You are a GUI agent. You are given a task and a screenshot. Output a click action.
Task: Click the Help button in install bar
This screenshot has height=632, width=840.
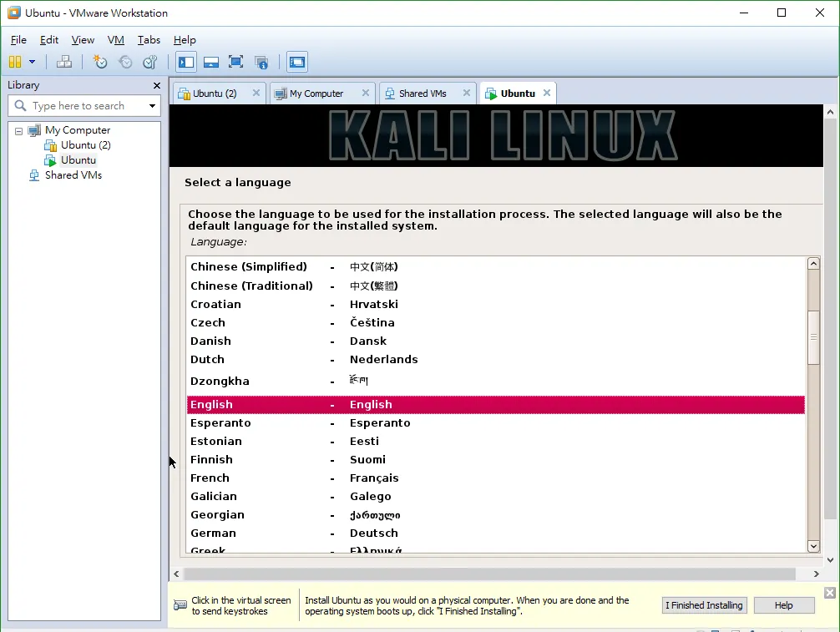[x=784, y=605]
